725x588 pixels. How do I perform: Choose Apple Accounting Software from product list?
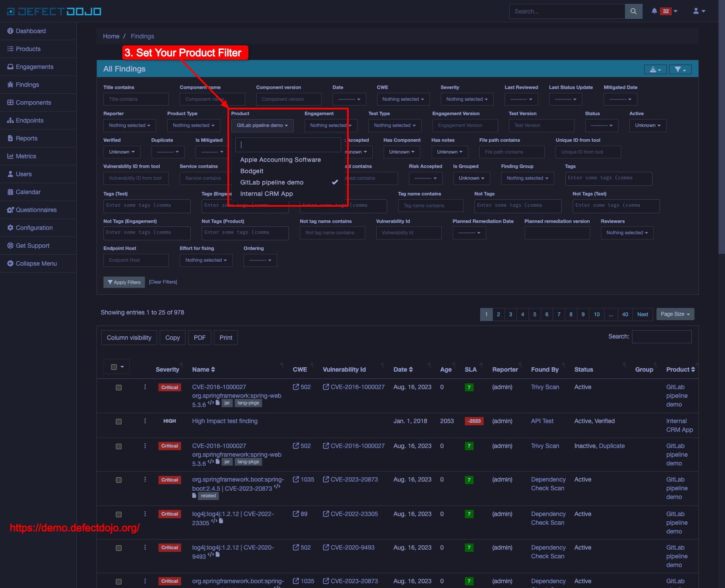[x=289, y=160]
